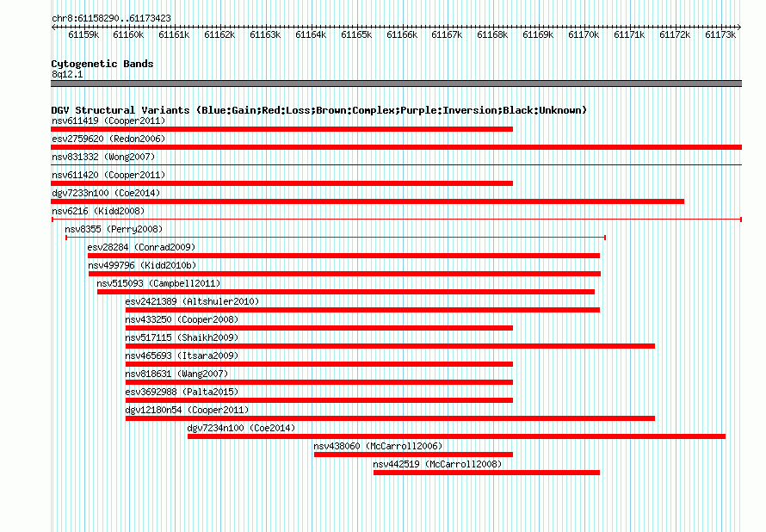Click nsv515093 (Campbell2011) label
This screenshot has height=532, width=766.
click(158, 283)
